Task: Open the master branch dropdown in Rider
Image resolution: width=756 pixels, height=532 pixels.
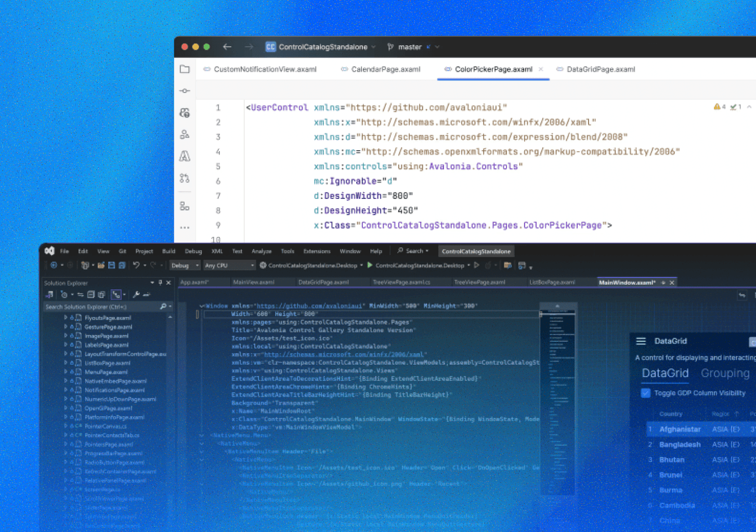Action: pos(413,47)
